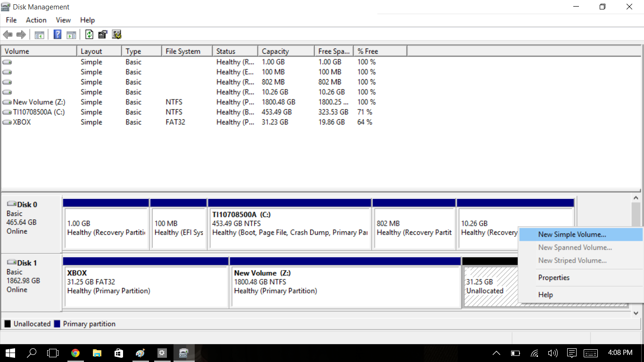
Task: Click the 71 % free cell
Action: (x=365, y=112)
